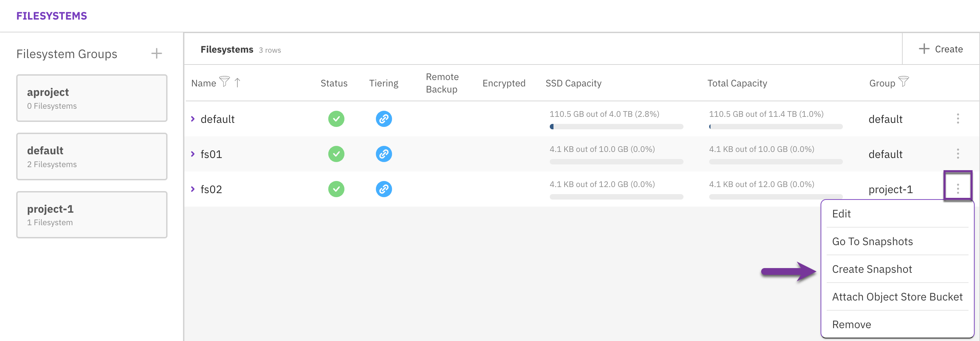Click the sort arrow next to Name
The image size is (980, 341).
[x=237, y=82]
